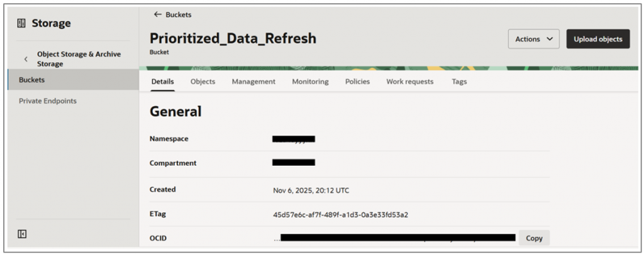Go to the Policies tab
The height and width of the screenshot is (255, 644).
click(x=357, y=82)
